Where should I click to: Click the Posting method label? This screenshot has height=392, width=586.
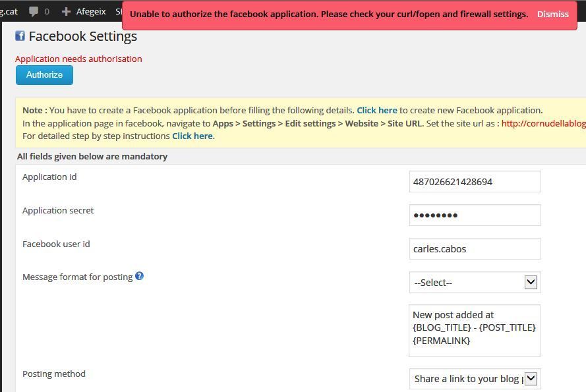(54, 374)
